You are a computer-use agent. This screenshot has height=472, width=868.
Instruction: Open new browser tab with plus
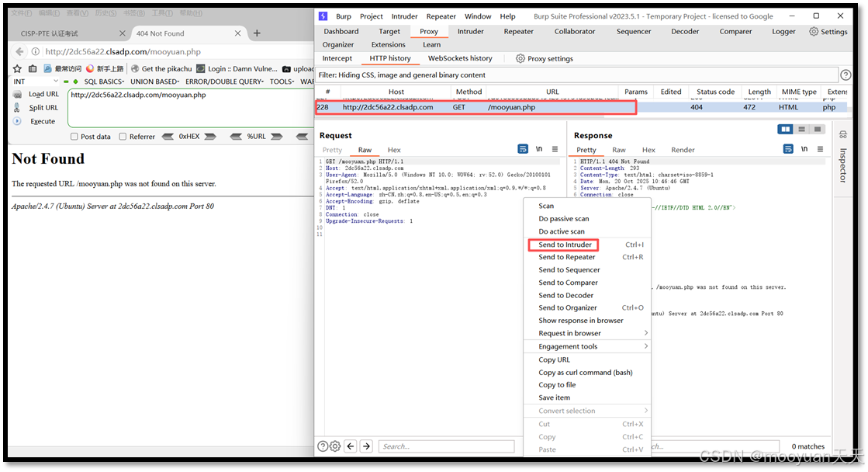coord(257,33)
